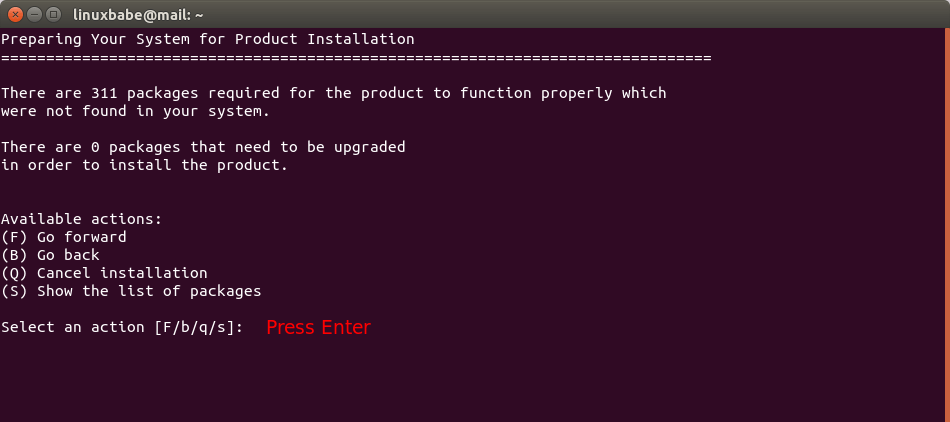Screen dimensions: 950x422
Task: Select the '(B) Go back' option
Action: 50,255
